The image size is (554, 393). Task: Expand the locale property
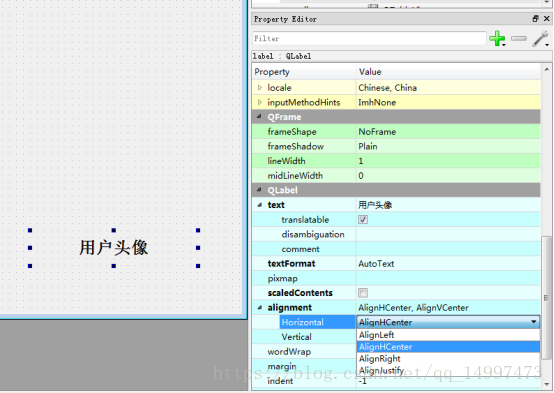[260, 87]
